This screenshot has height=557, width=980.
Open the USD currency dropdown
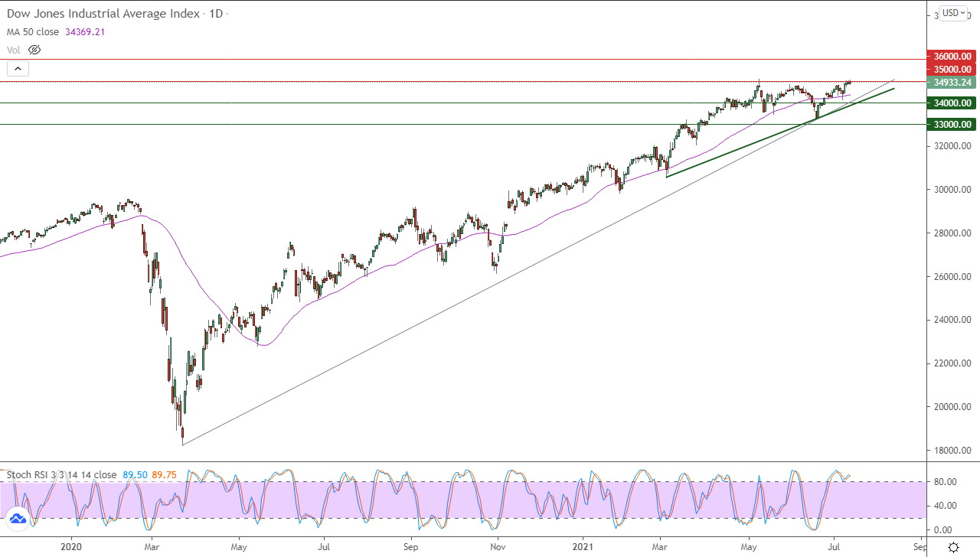[953, 12]
